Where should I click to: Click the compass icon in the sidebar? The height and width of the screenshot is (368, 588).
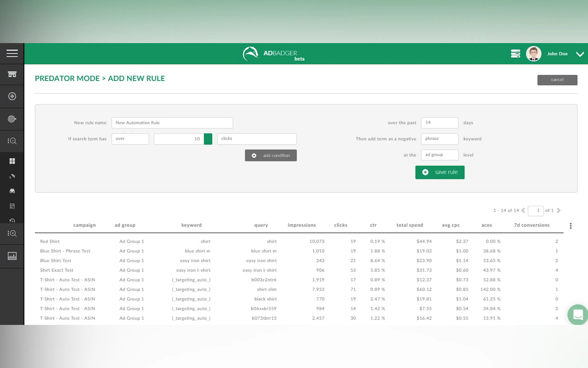12,96
